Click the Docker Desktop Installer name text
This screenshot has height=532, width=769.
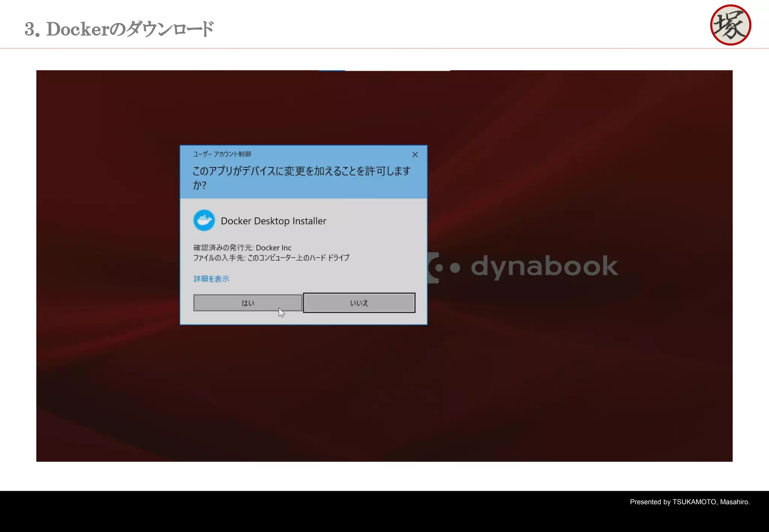pos(273,221)
